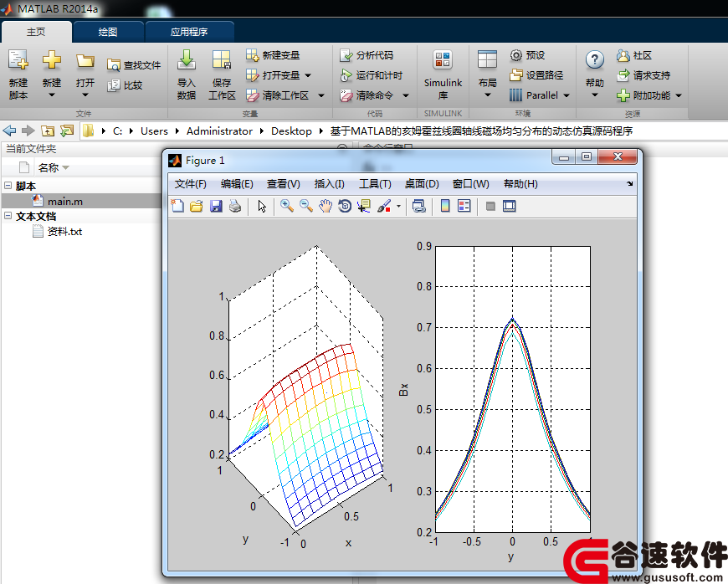Click the 名称 column header
728x584 pixels.
pos(49,167)
